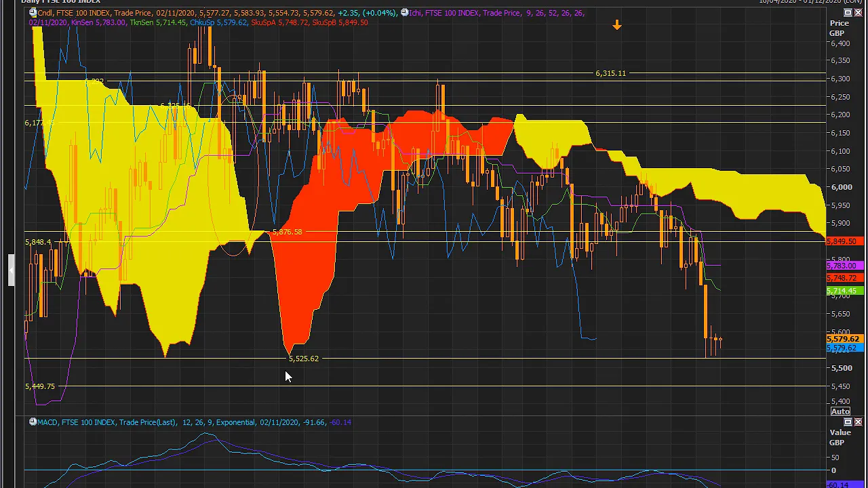Click the orange 5,579.62 price axis tag
Image resolution: width=868 pixels, height=488 pixels.
[x=844, y=339]
